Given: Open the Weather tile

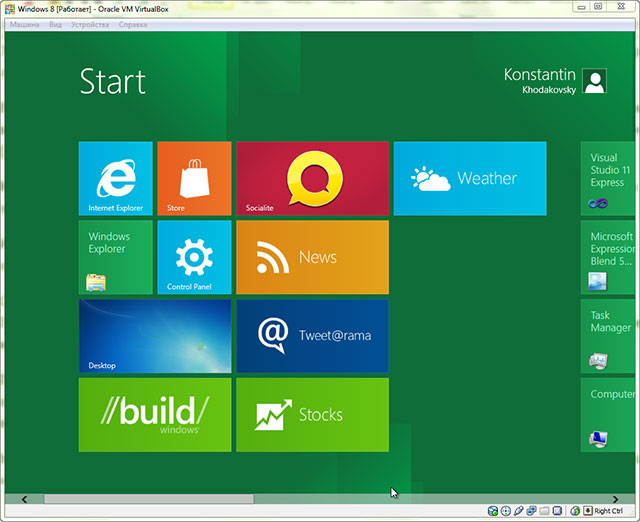Looking at the screenshot, I should coord(470,178).
